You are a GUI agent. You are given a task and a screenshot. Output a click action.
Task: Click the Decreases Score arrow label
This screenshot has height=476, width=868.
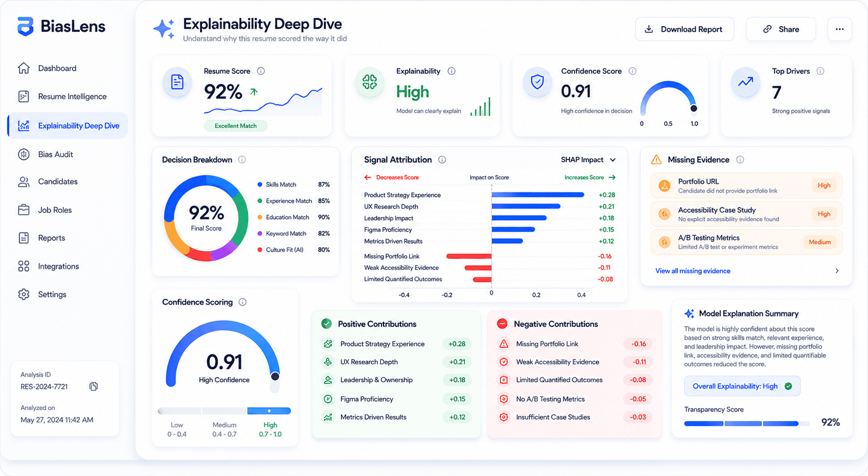click(391, 177)
